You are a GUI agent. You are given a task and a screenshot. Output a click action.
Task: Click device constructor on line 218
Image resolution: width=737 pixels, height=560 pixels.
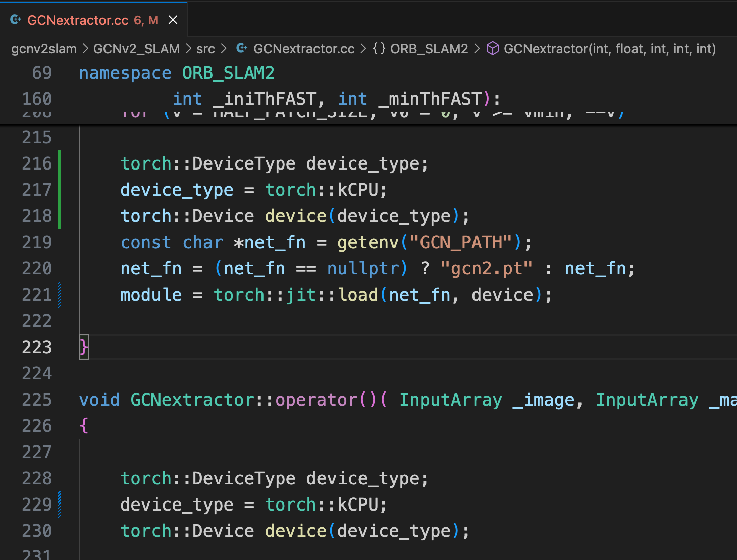tap(296, 216)
